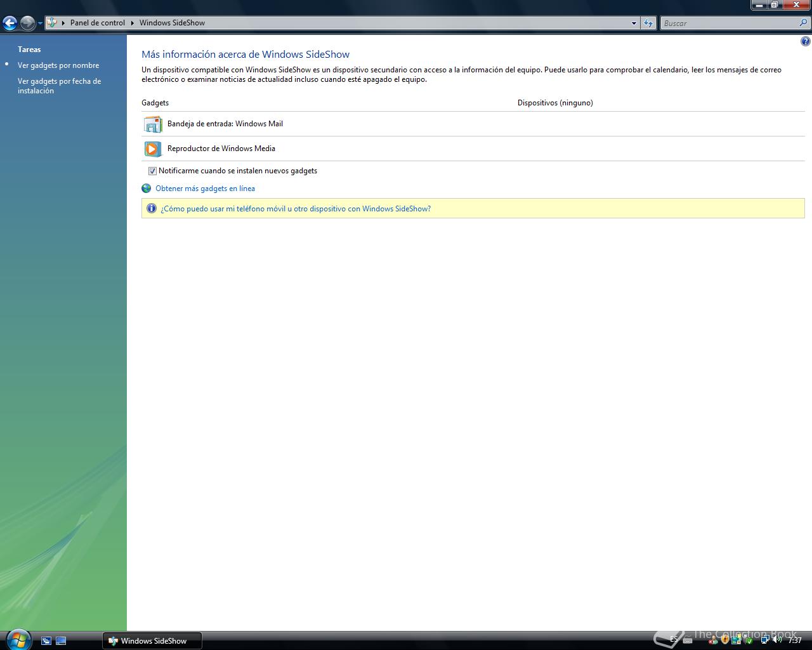
Task: Open the volume speaker tray icon
Action: pos(777,640)
